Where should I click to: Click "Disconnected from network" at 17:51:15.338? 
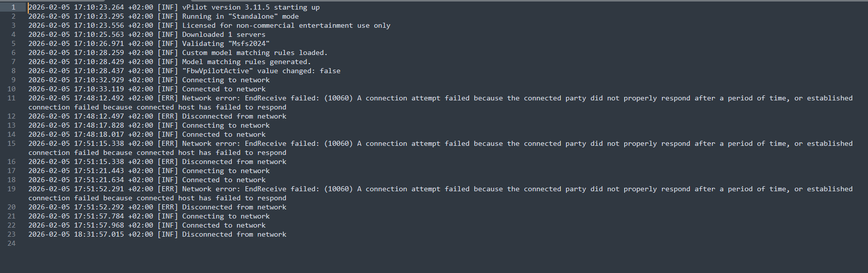[234, 162]
